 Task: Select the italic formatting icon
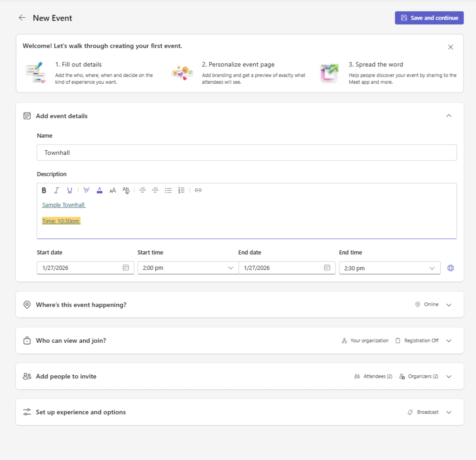pyautogui.click(x=56, y=190)
